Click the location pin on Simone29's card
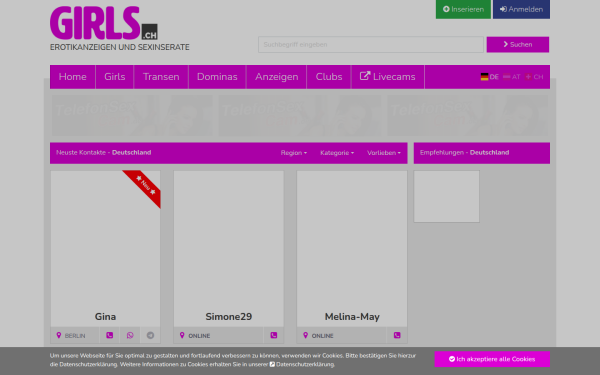The image size is (600, 375). point(182,335)
